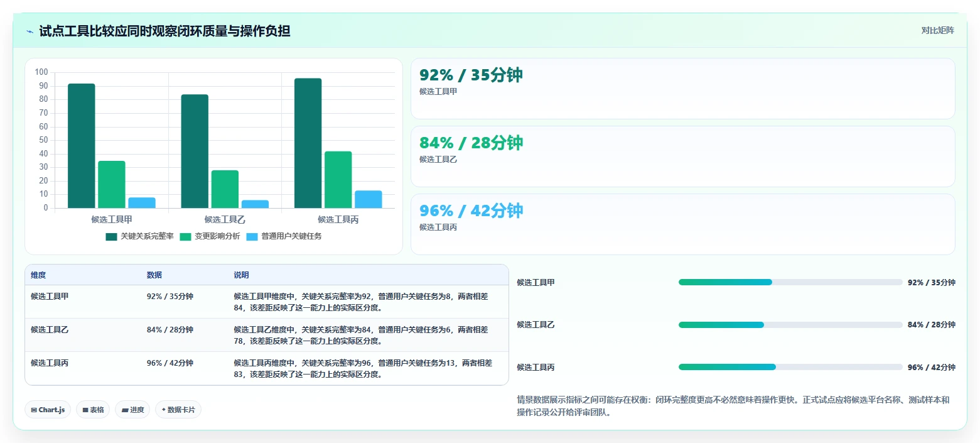The height and width of the screenshot is (443, 980).
Task: Click the 100 y-axis label
Action: click(41, 72)
